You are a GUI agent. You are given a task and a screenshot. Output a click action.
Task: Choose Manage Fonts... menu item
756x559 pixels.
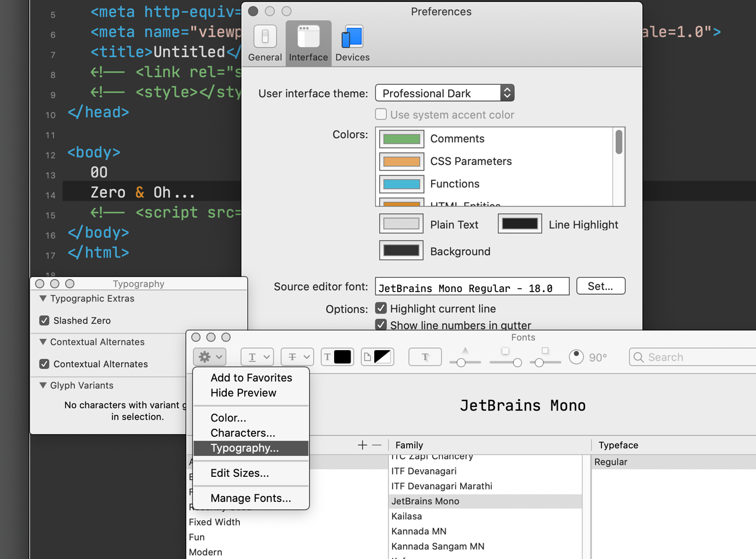[x=251, y=498]
